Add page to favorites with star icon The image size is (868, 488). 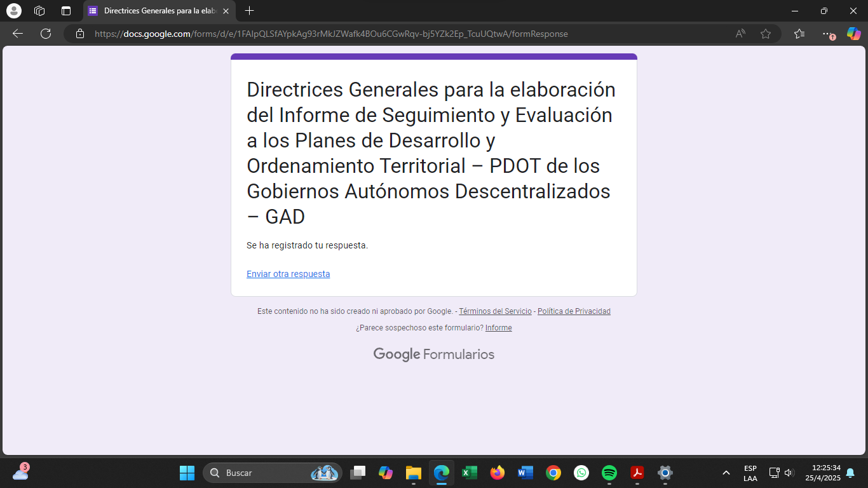coord(766,34)
